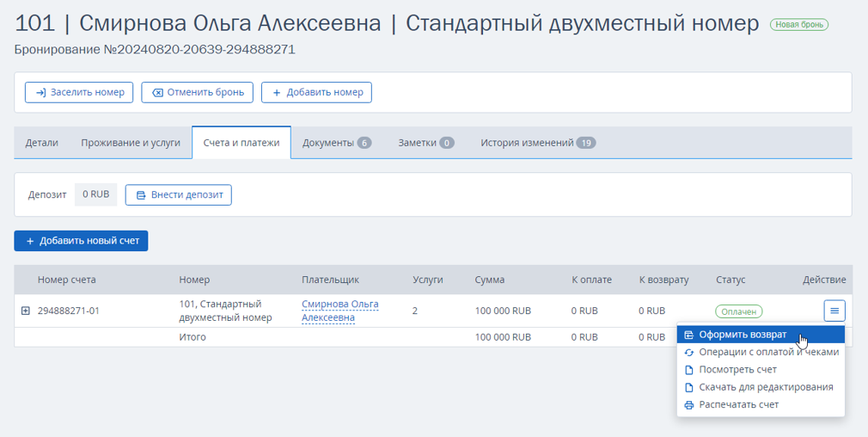The image size is (868, 437).
Task: Select 'Скачать для редактирования' in the menu
Action: coord(761,387)
